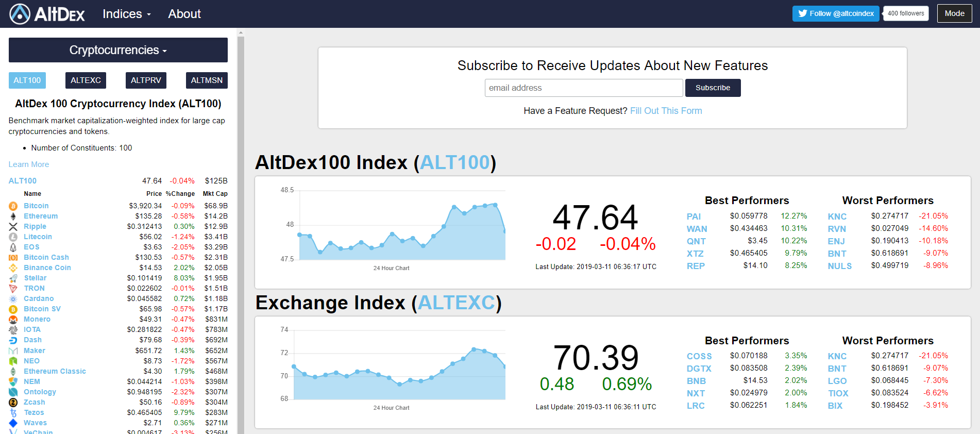The height and width of the screenshot is (434, 980).
Task: Click the EOS coin icon
Action: 13,247
